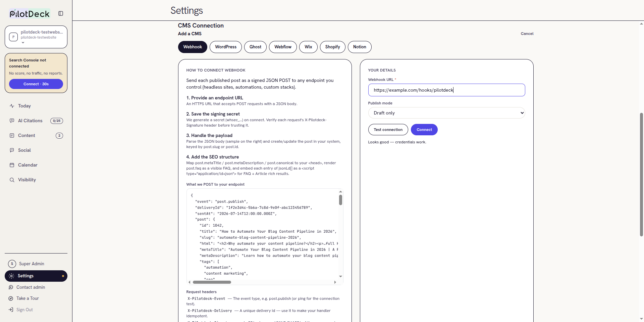Viewport: 644px width, 322px height.
Task: Click the AI Citations 0/25 badge
Action: tap(57, 121)
